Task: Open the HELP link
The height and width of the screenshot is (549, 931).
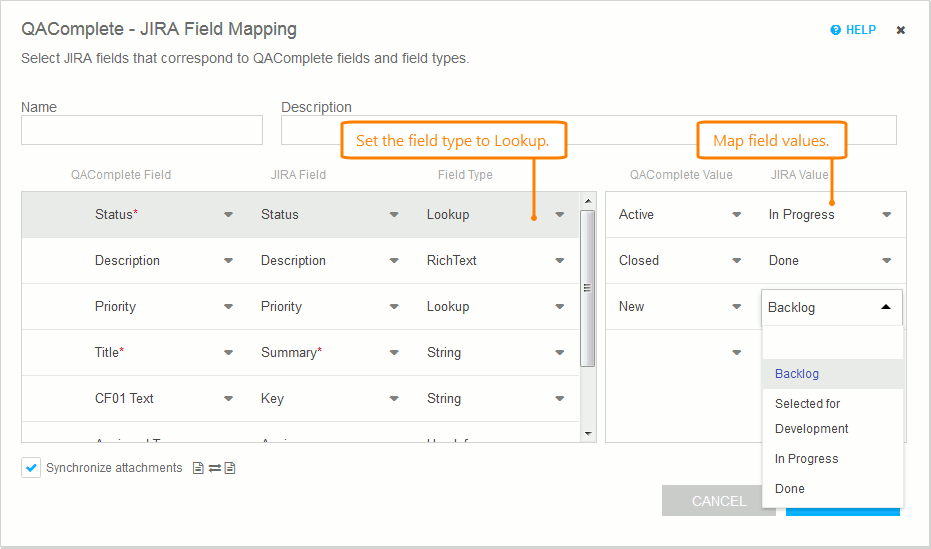Action: click(860, 30)
